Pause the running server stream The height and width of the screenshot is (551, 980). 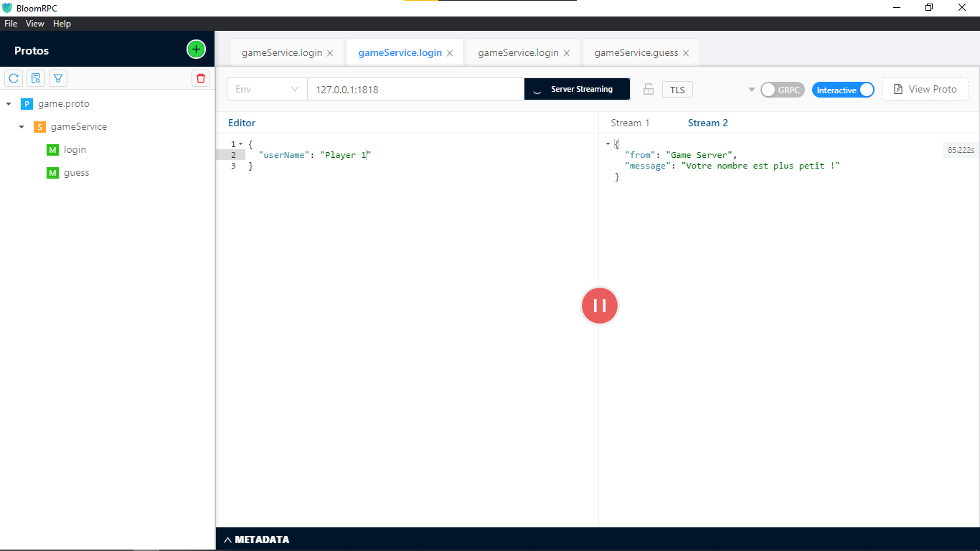point(599,306)
